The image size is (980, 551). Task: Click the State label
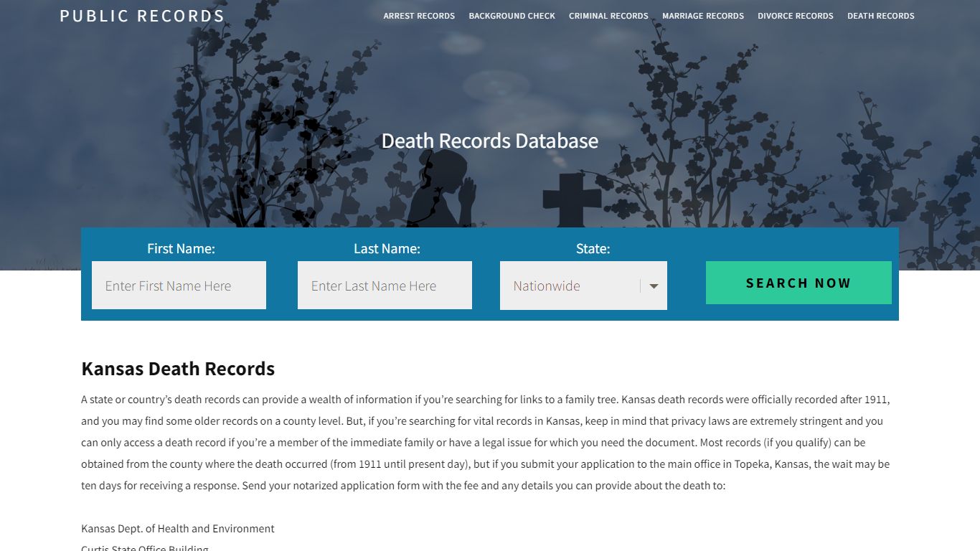[593, 249]
